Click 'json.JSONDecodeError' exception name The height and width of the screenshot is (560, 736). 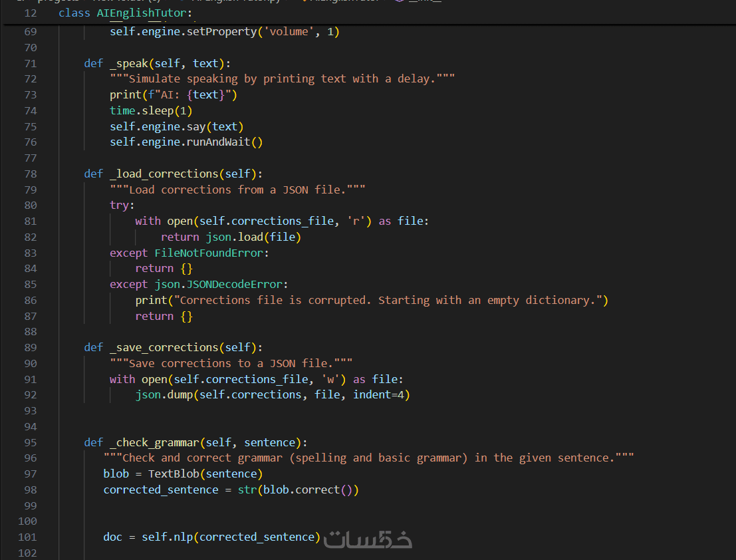[x=219, y=285]
